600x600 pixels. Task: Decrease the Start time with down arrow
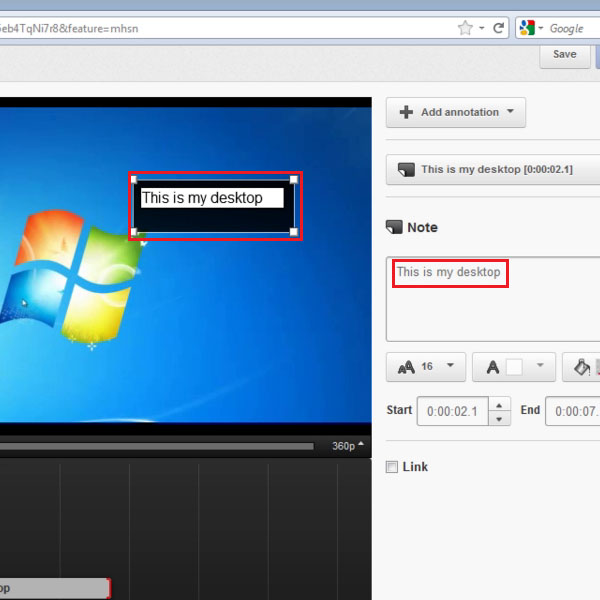coord(499,419)
